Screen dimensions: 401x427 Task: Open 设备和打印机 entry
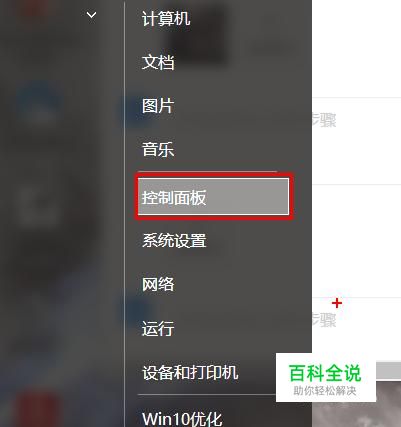coord(190,372)
